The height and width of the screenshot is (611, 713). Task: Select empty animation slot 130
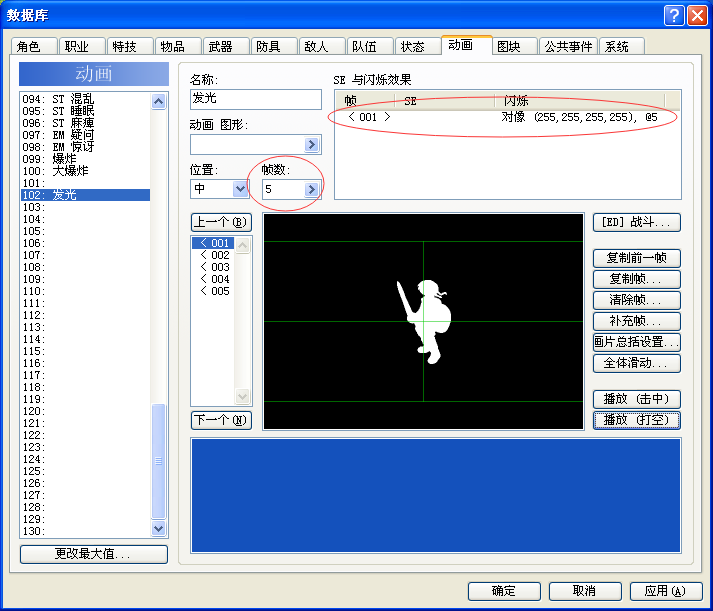pyautogui.click(x=85, y=531)
